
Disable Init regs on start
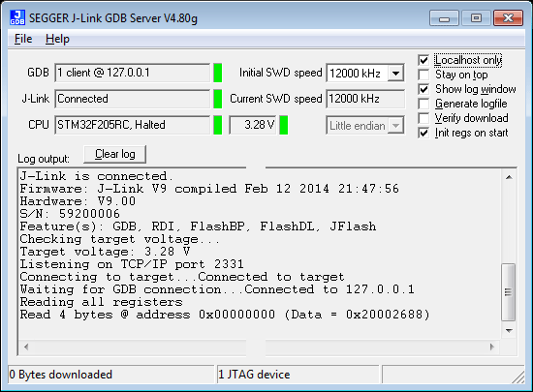coord(423,133)
